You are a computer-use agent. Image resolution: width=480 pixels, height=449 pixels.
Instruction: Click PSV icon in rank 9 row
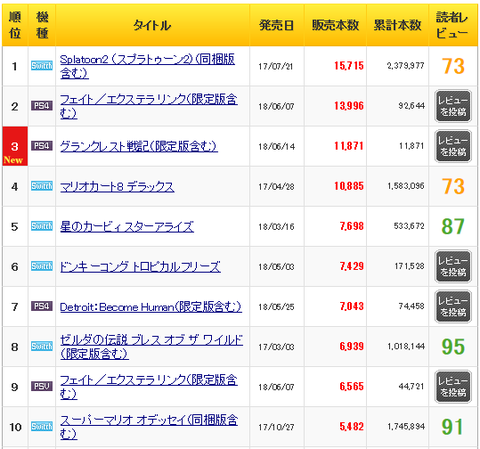42,386
